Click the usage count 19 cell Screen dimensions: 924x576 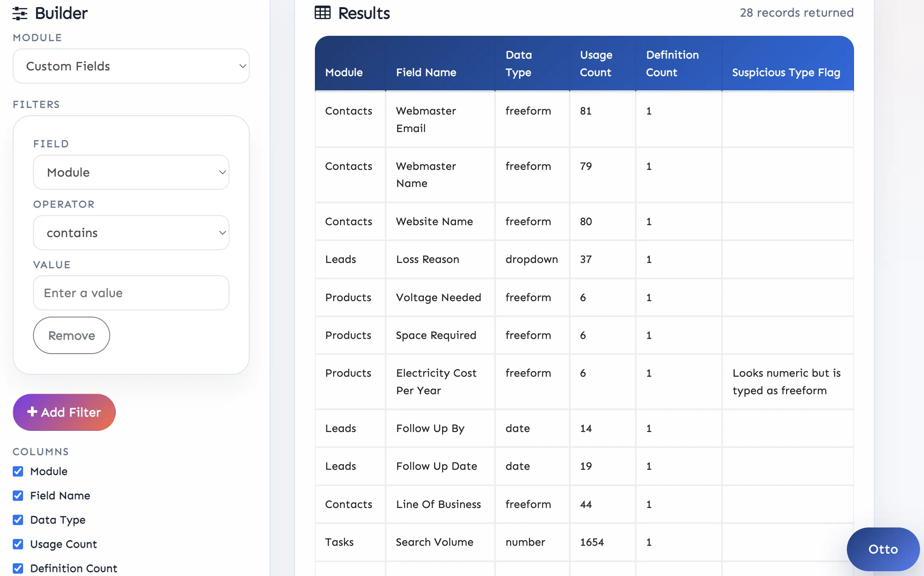pyautogui.click(x=602, y=466)
